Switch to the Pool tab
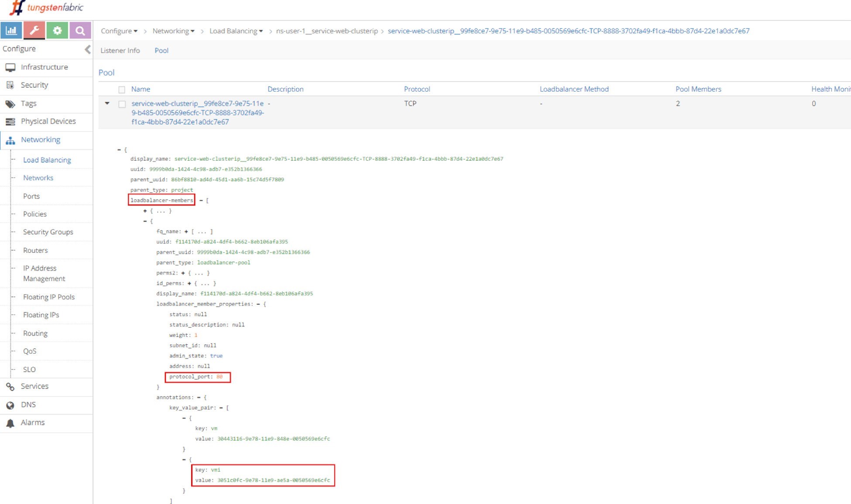Screen dimensions: 851x504 [161, 51]
